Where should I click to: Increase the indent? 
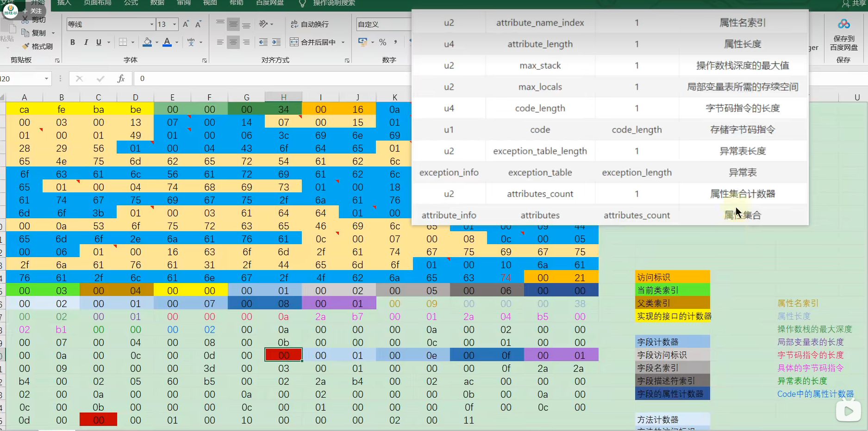pyautogui.click(x=276, y=42)
